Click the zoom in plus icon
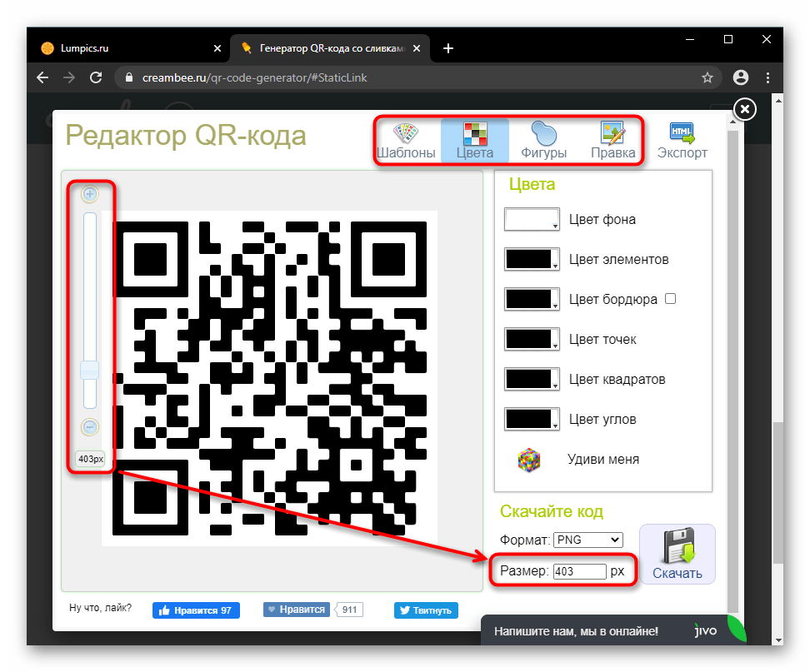 90,194
